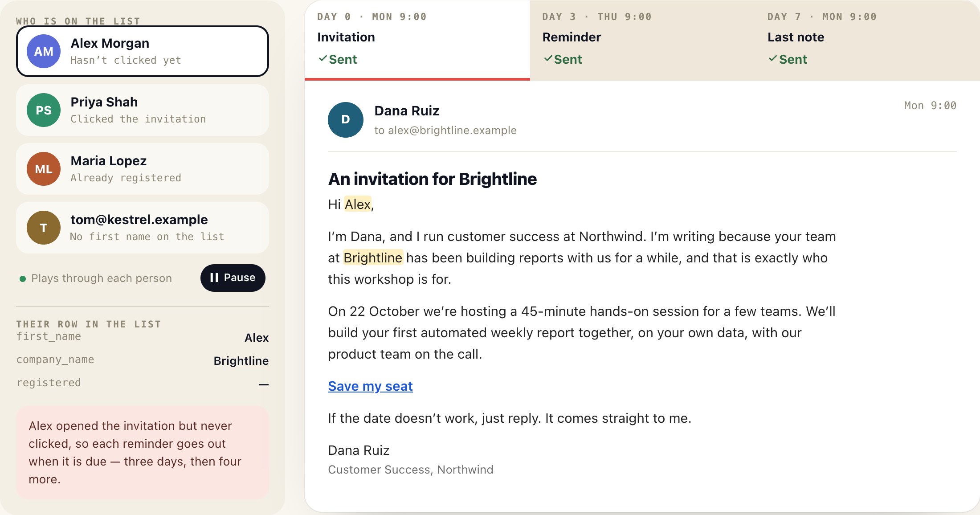Switch to the Invitation tab

(x=417, y=40)
